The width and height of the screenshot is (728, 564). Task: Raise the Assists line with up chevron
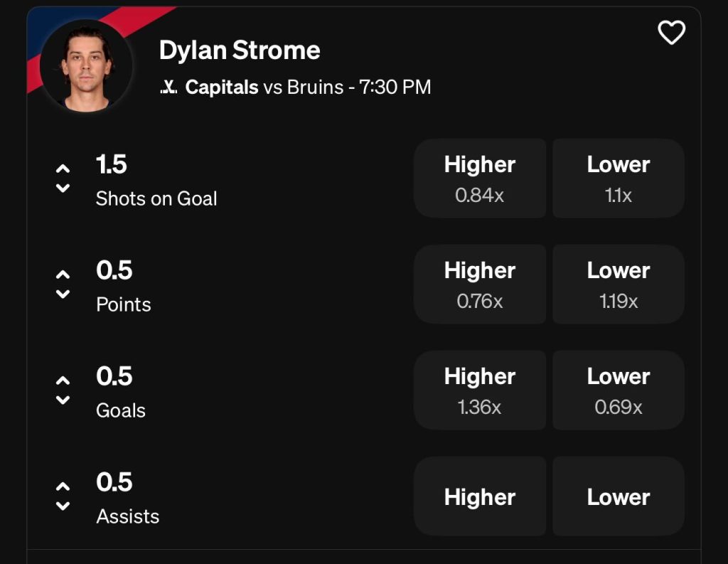63,486
